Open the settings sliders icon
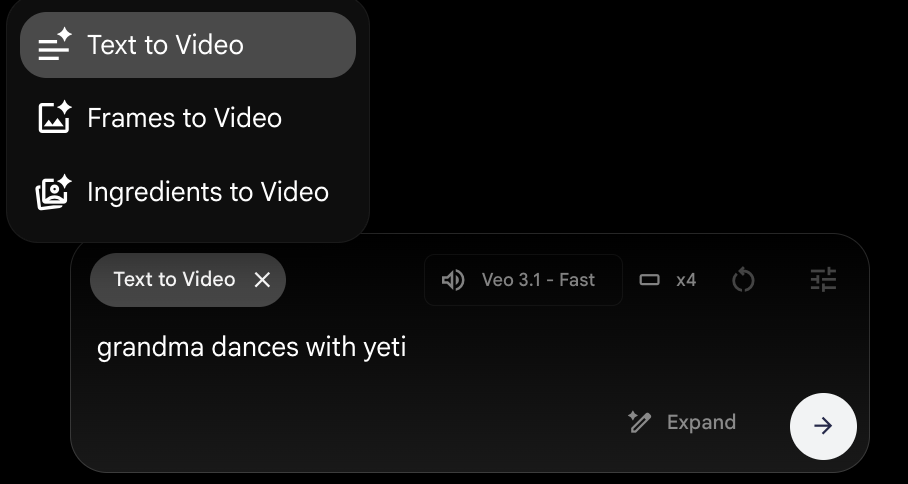 (823, 280)
